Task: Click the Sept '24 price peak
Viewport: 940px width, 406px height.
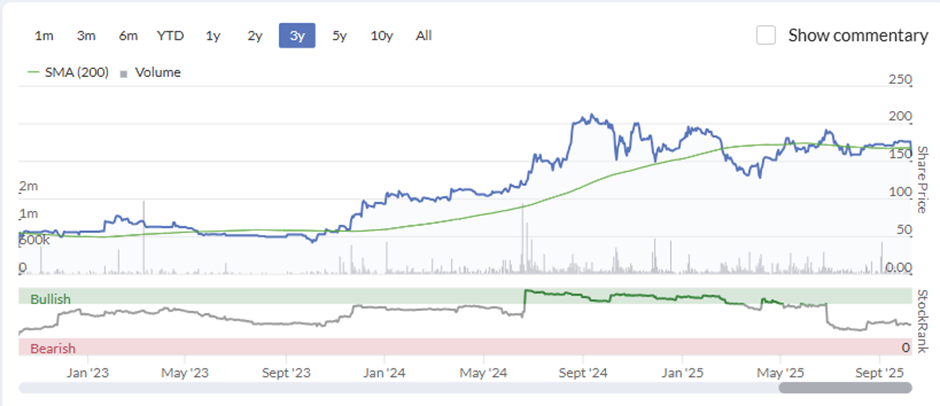Action: 591,116
